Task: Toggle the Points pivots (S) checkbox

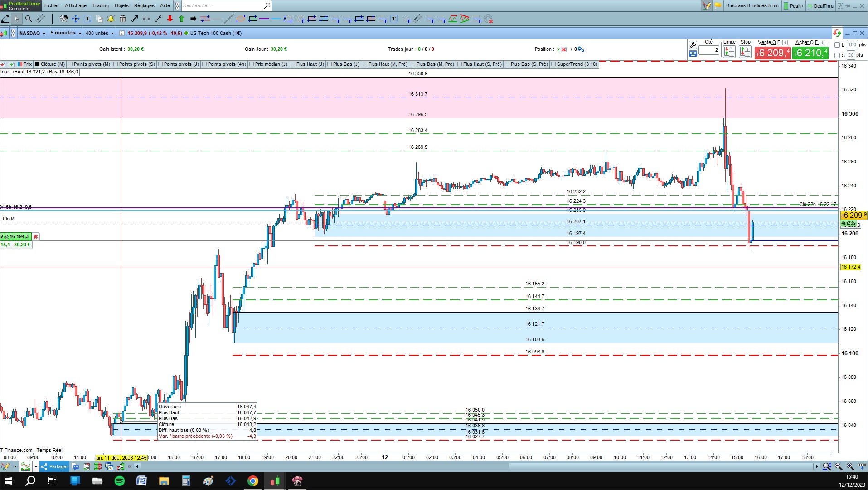Action: coord(116,64)
